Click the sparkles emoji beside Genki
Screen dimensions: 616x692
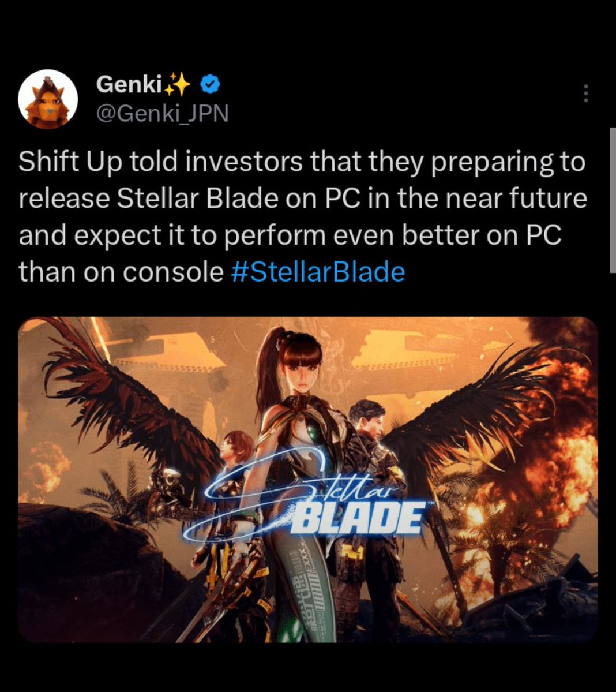177,84
